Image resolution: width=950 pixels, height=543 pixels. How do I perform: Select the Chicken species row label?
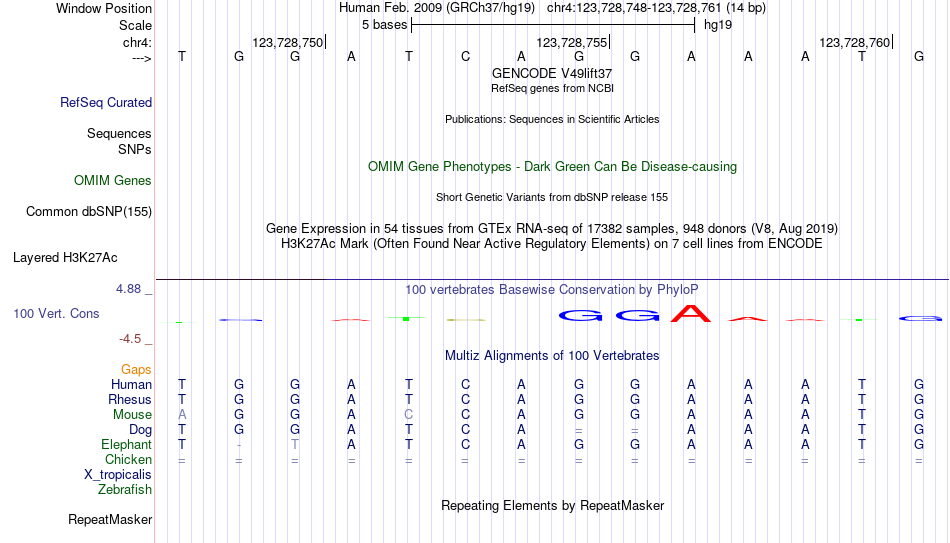click(128, 459)
